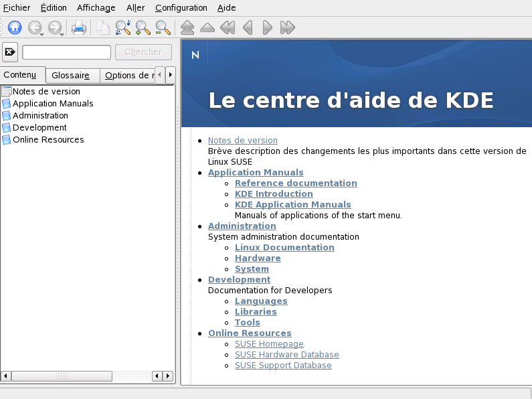
Task: Open the Édition menu
Action: (54, 8)
